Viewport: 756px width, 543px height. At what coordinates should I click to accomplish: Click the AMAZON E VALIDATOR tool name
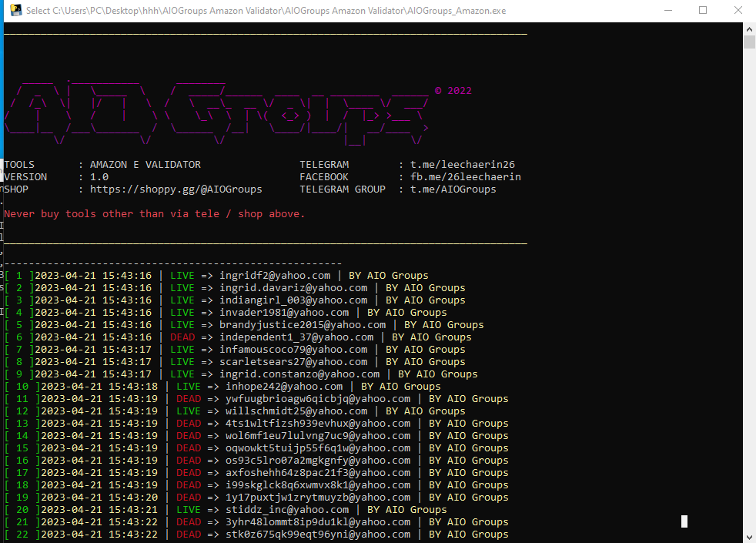pos(145,165)
